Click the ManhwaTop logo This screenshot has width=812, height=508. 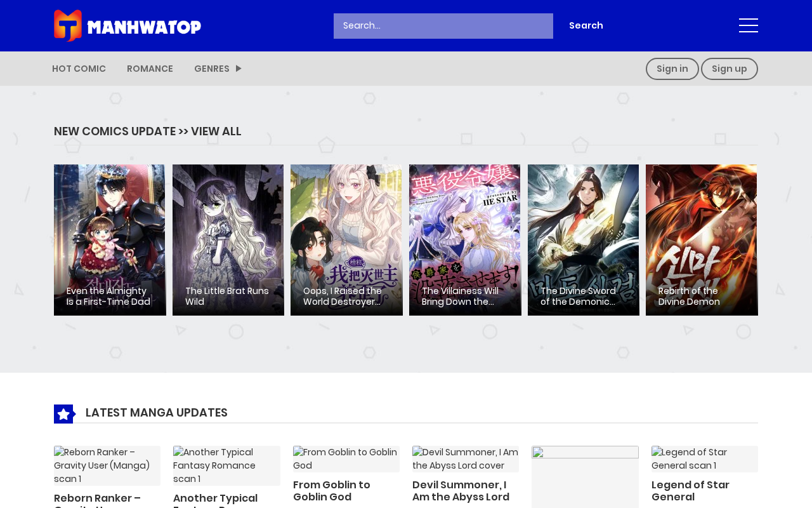pos(128,25)
